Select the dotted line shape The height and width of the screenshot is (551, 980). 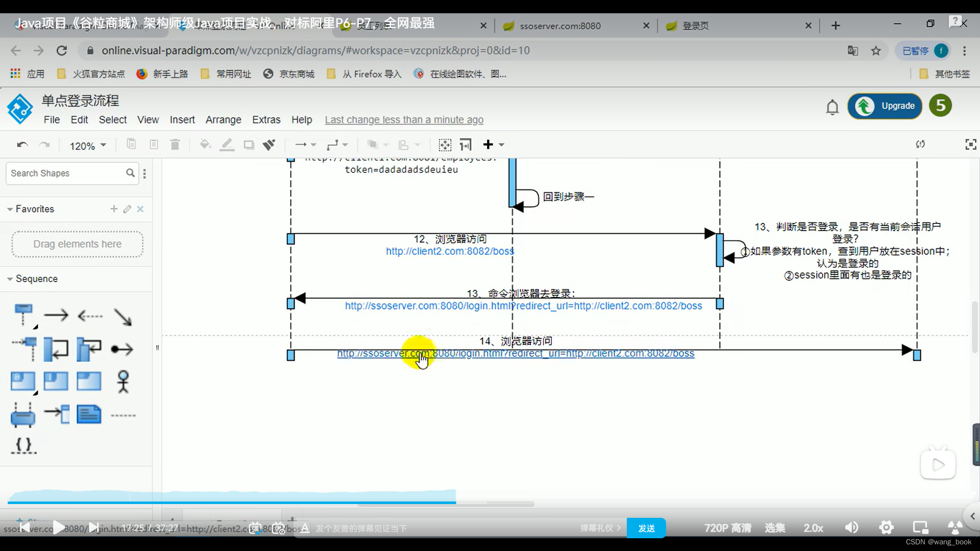coord(123,415)
